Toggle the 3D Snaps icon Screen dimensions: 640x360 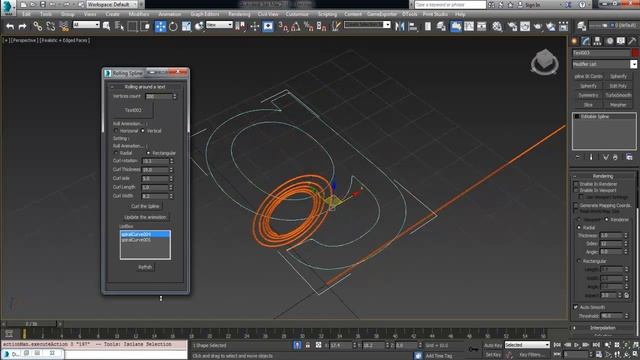click(283, 27)
